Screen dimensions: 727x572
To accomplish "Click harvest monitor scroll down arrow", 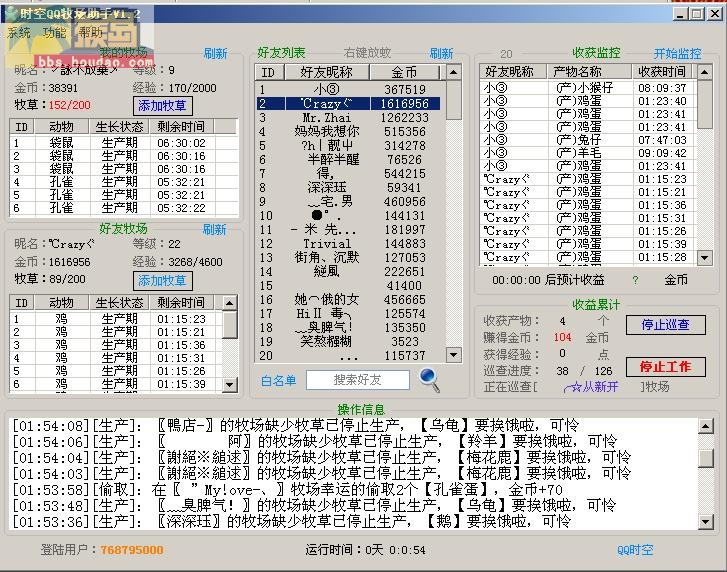I will tap(704, 258).
